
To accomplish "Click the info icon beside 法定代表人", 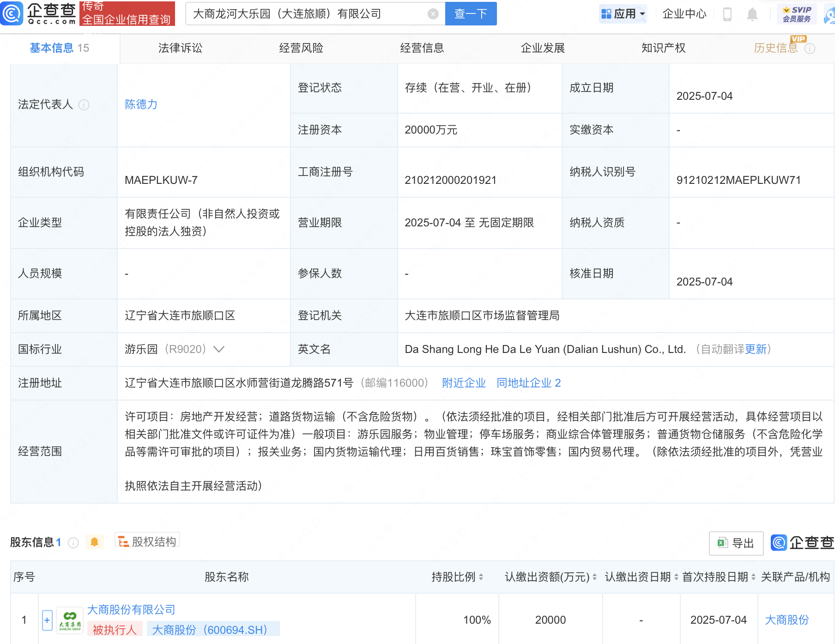I will click(84, 105).
